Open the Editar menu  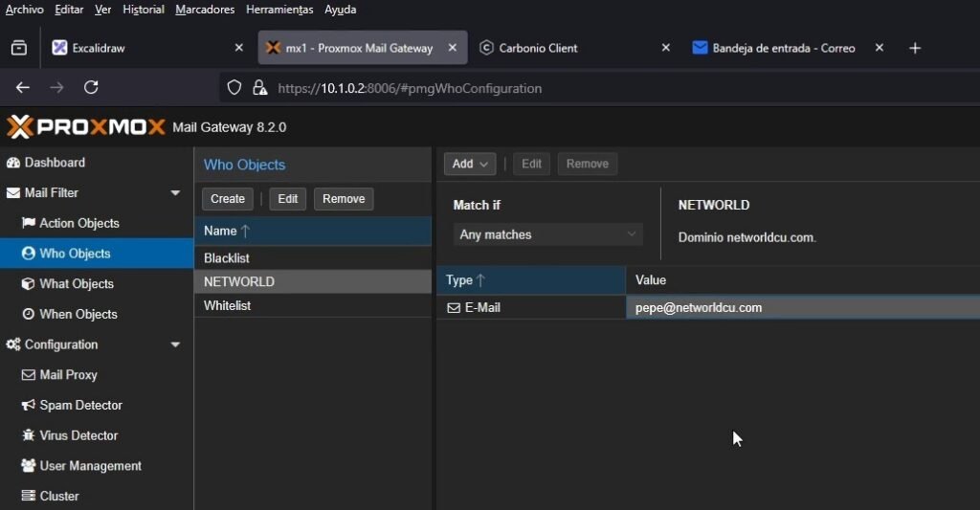69,10
